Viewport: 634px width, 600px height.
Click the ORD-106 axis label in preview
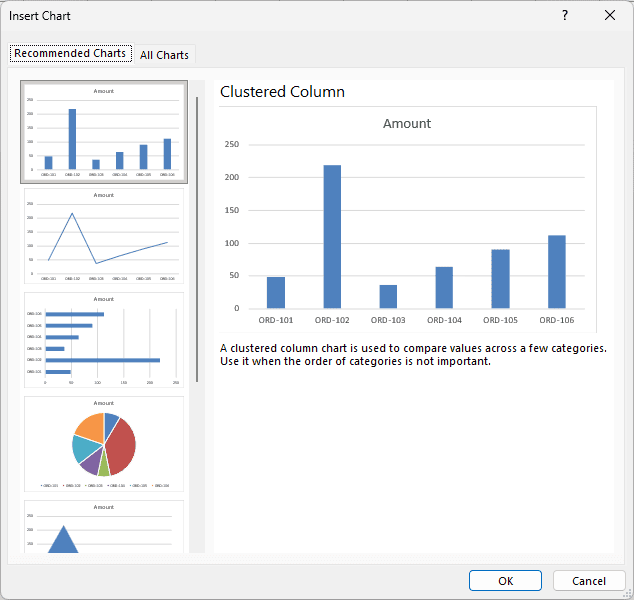[556, 320]
